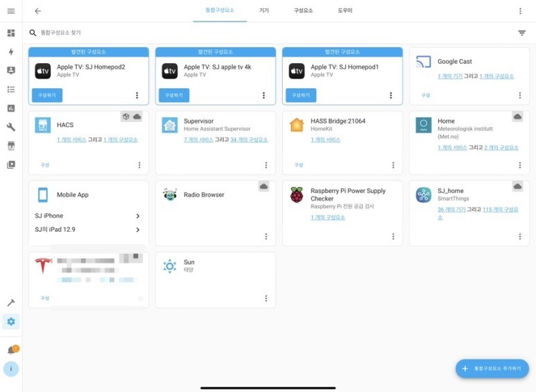Go back with the arrow icon

point(37,11)
